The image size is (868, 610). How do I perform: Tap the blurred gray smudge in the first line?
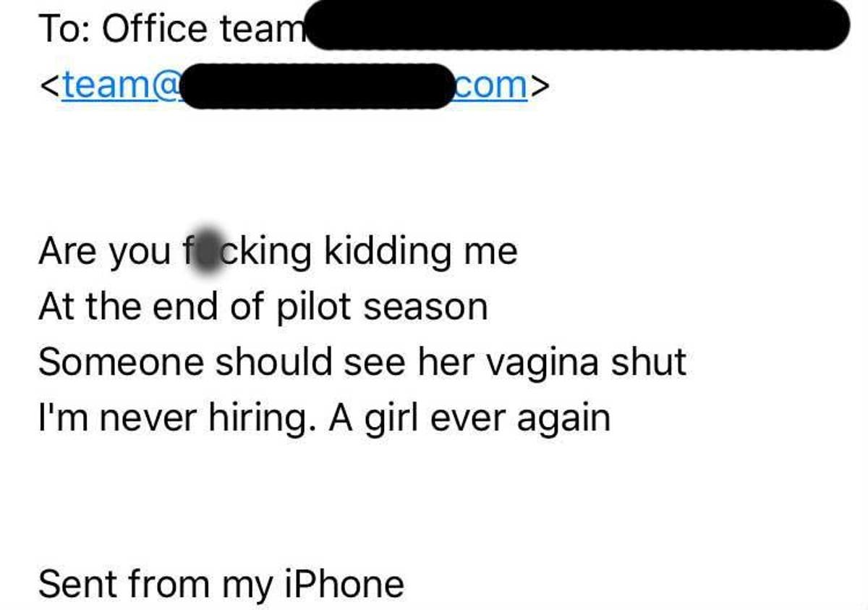[x=207, y=249]
